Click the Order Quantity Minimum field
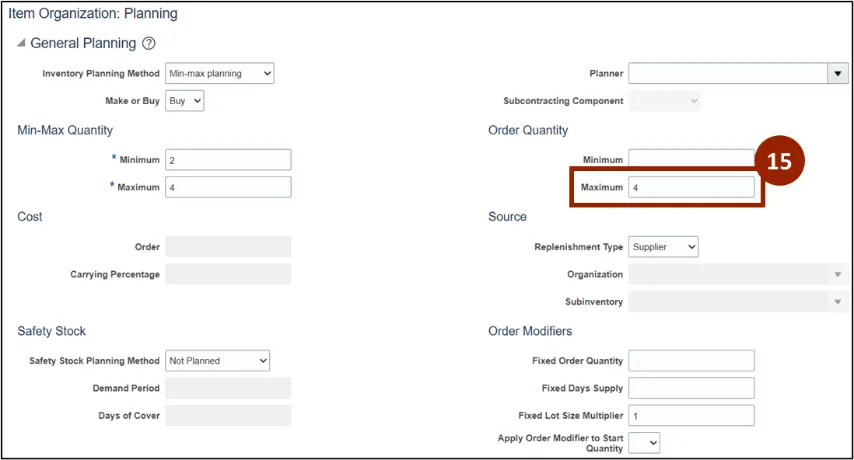Viewport: 854px width, 460px height. (x=690, y=160)
